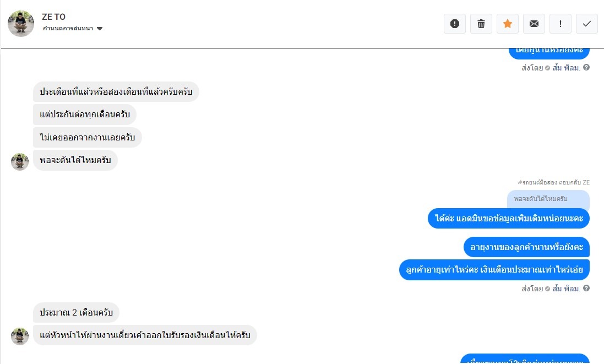This screenshot has height=364, width=604.
Task: Click the upper help question mark icon
Action: point(586,68)
